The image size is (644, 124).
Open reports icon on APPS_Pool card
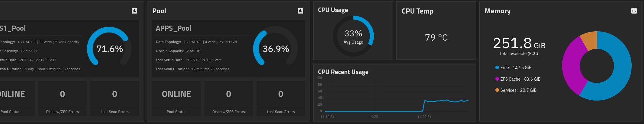[301, 11]
